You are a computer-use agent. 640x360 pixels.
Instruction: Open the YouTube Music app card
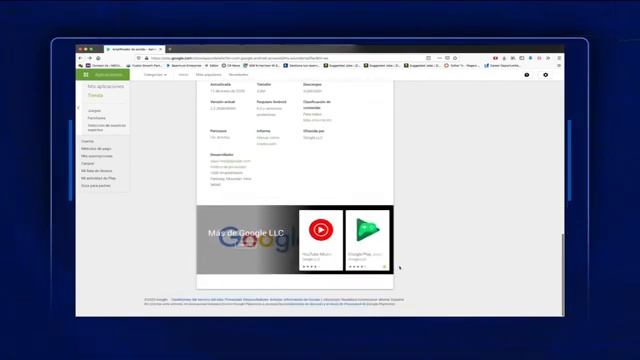321,240
